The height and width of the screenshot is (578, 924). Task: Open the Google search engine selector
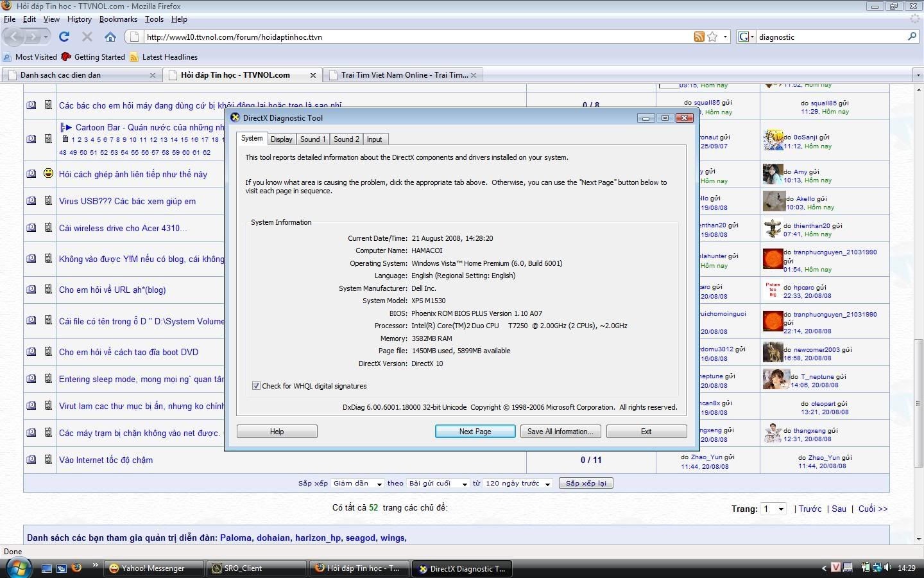coord(747,37)
